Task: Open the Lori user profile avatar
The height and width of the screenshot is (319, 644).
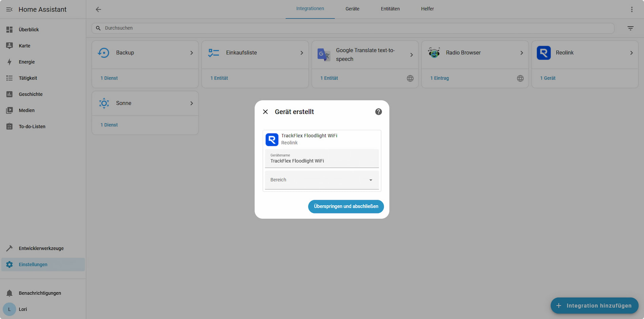Action: pyautogui.click(x=9, y=309)
